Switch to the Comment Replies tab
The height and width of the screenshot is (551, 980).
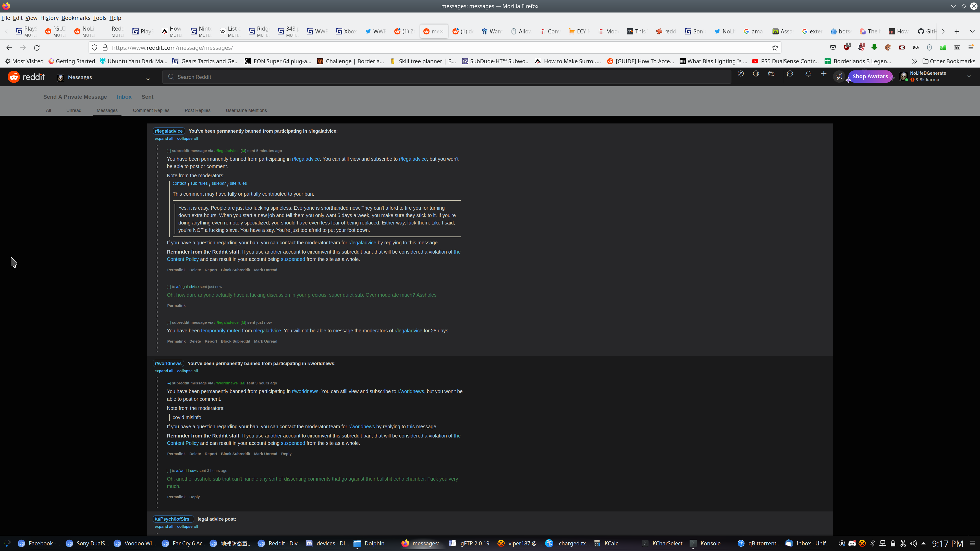click(x=151, y=110)
